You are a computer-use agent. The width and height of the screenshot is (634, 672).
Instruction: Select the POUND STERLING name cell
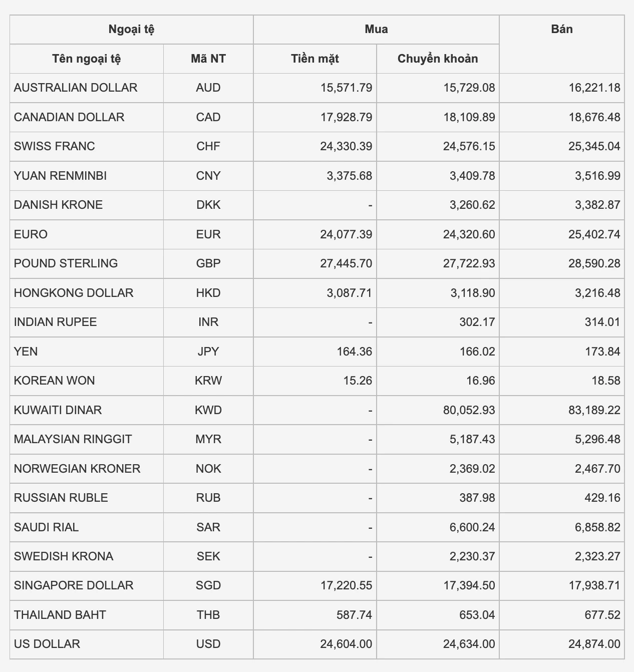tap(66, 263)
